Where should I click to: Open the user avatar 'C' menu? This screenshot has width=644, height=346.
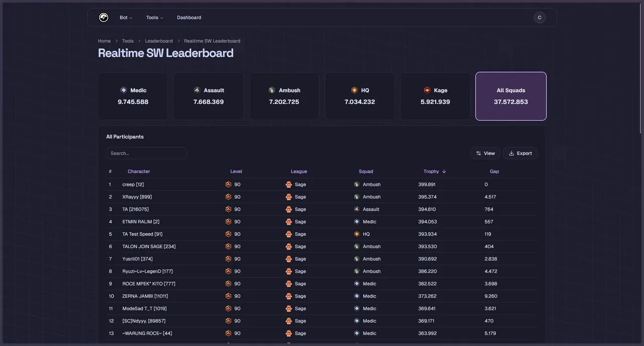coord(539,18)
